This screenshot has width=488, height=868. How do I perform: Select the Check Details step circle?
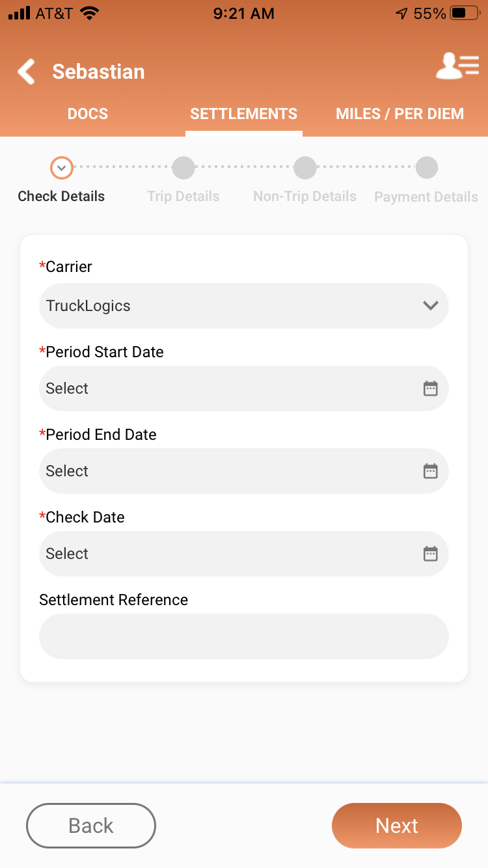point(61,168)
